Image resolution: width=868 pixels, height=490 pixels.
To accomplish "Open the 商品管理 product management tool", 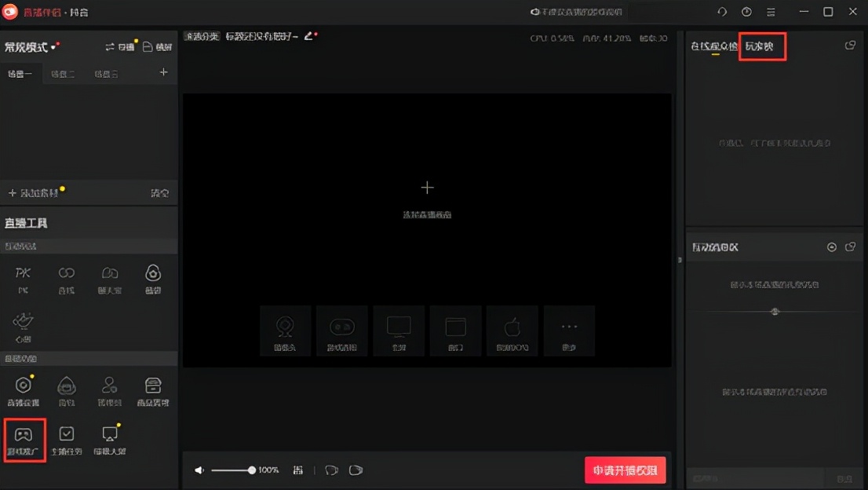I will pos(152,391).
